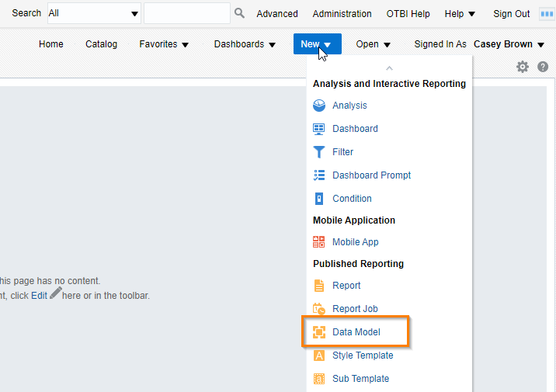The image size is (556, 392).
Task: Click the question mark help icon
Action: [x=543, y=67]
